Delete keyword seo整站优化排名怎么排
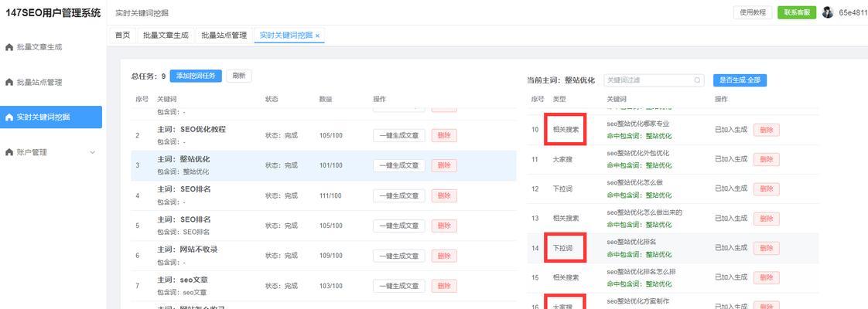 766,277
